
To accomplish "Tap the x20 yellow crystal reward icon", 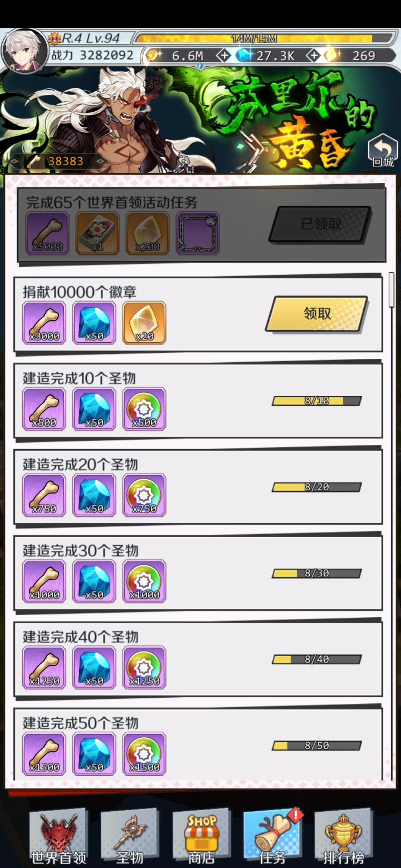I will point(144,323).
